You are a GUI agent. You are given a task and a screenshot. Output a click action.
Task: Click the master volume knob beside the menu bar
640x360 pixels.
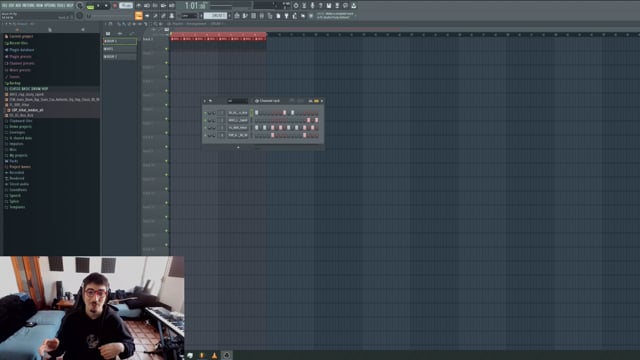80,6
